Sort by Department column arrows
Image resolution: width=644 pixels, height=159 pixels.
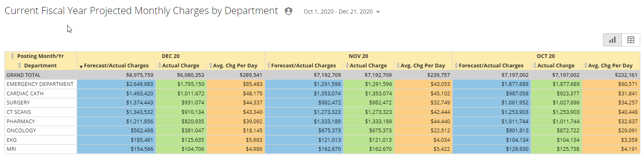click(20, 65)
